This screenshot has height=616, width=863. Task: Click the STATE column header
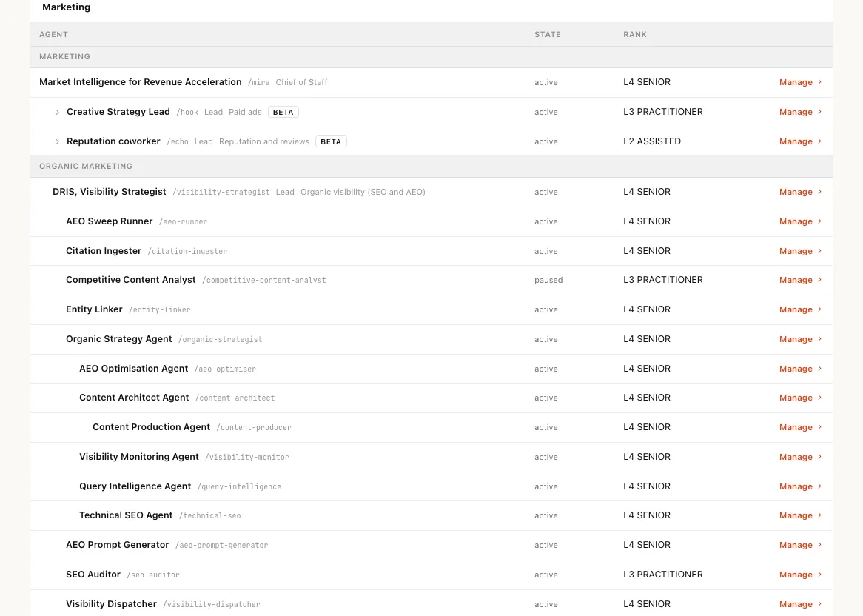(548, 34)
